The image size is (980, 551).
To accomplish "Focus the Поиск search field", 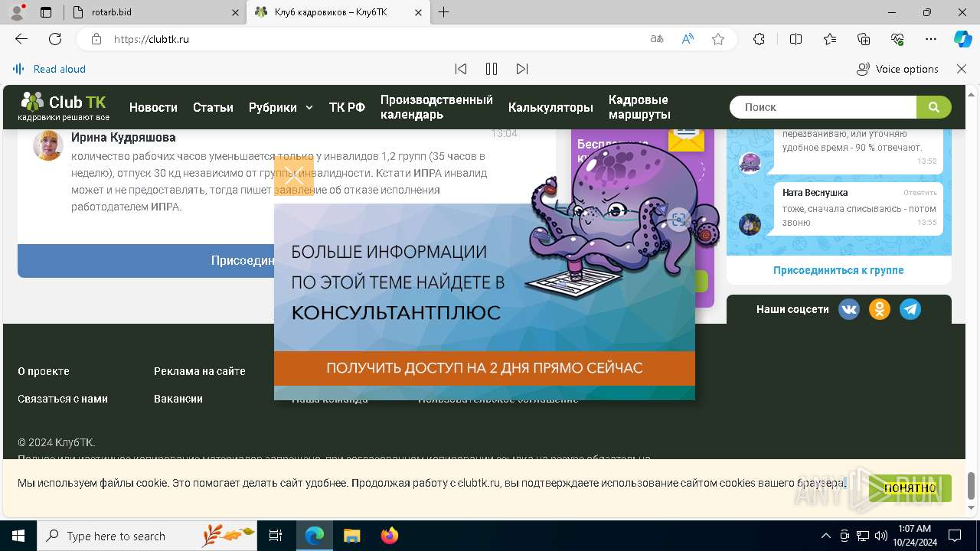I will click(823, 107).
